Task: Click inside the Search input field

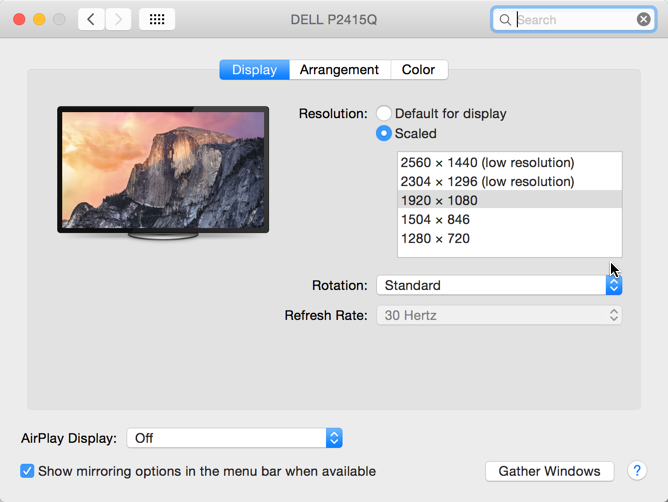Action: pos(575,19)
